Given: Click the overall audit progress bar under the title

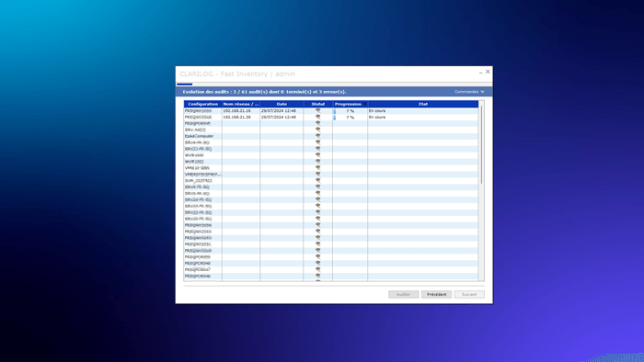Looking at the screenshot, I should [x=334, y=85].
